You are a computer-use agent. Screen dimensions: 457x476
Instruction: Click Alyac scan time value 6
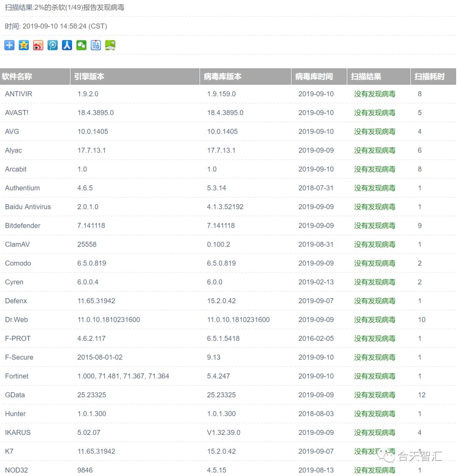pos(420,150)
